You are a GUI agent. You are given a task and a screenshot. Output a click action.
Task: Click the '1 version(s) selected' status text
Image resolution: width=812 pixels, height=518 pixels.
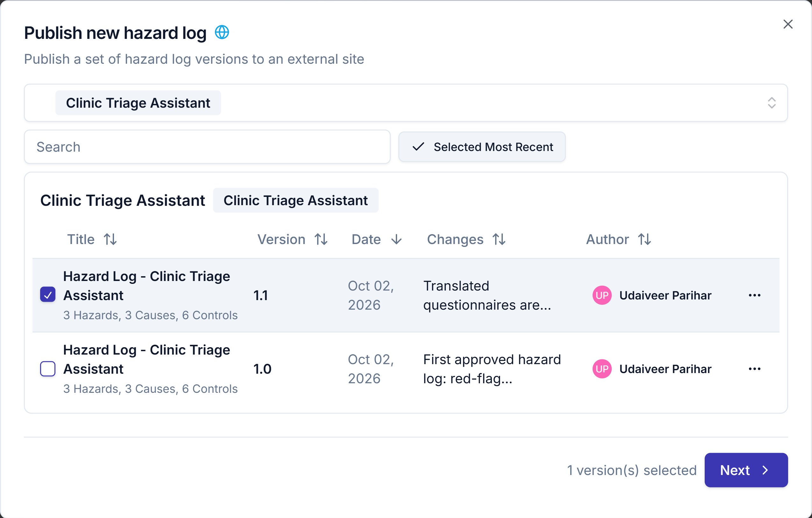tap(631, 470)
